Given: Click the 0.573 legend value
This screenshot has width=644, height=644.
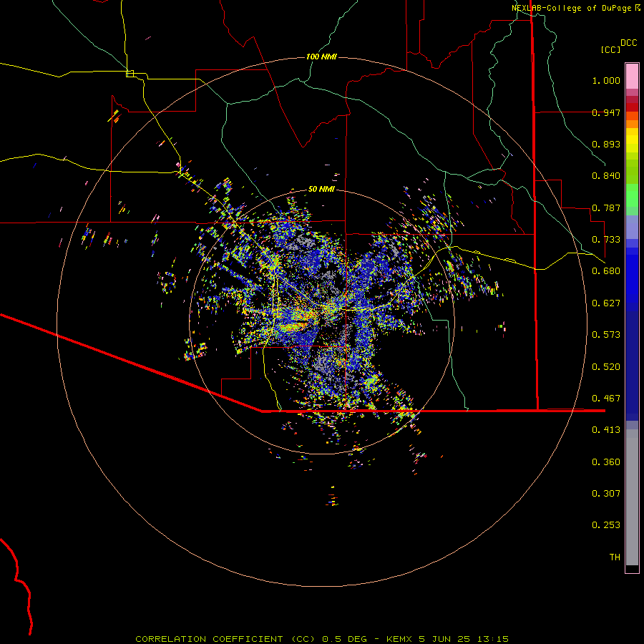Looking at the screenshot, I should [x=606, y=335].
